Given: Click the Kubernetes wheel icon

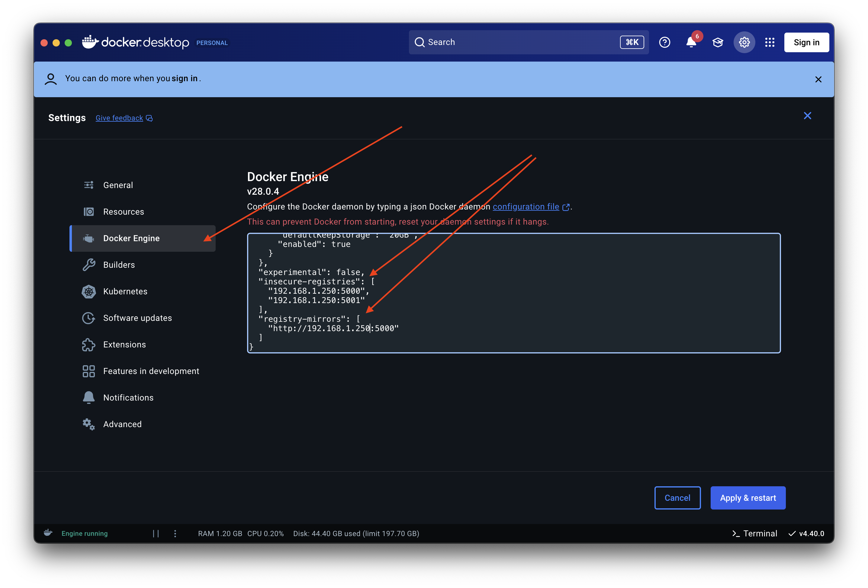Looking at the screenshot, I should pos(88,291).
